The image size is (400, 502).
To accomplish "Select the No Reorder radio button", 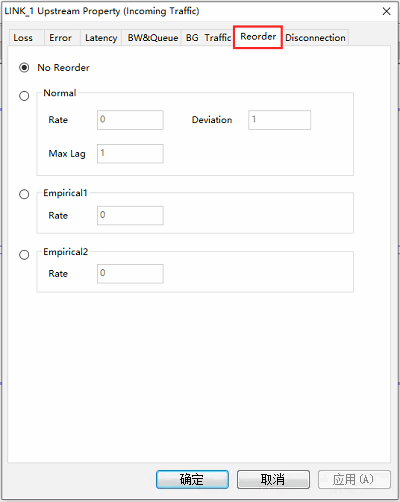I will [x=24, y=68].
